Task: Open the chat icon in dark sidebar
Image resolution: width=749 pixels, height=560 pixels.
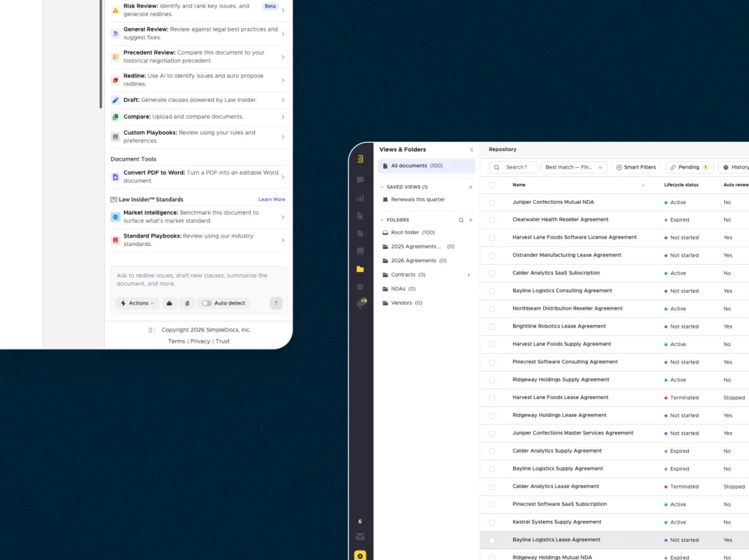Action: [x=360, y=180]
